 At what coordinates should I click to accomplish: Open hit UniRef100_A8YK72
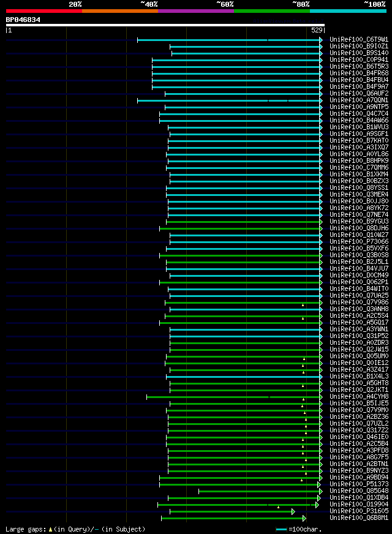(359, 208)
